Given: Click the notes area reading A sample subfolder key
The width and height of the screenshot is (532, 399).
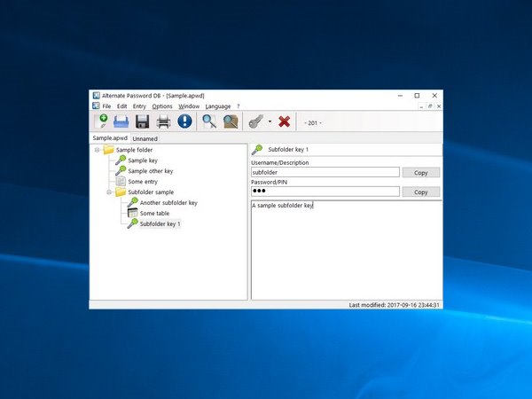Looking at the screenshot, I should coord(347,250).
